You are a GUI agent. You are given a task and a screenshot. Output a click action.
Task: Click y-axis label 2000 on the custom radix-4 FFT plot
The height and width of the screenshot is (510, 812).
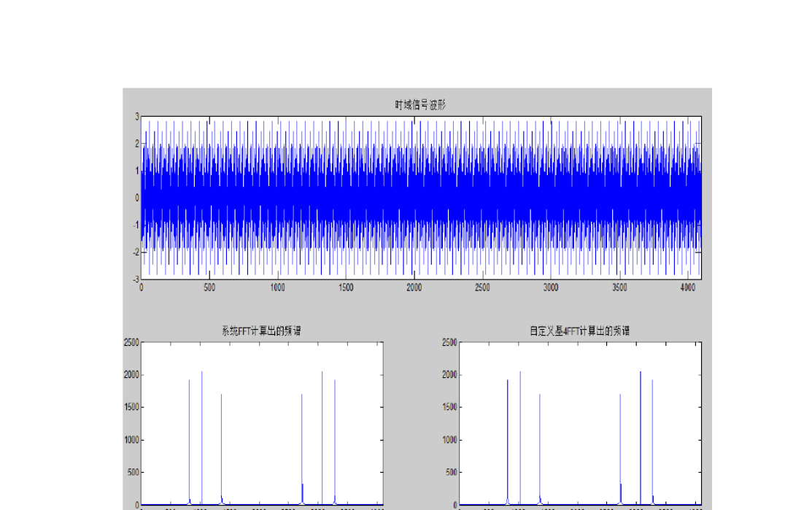click(449, 375)
